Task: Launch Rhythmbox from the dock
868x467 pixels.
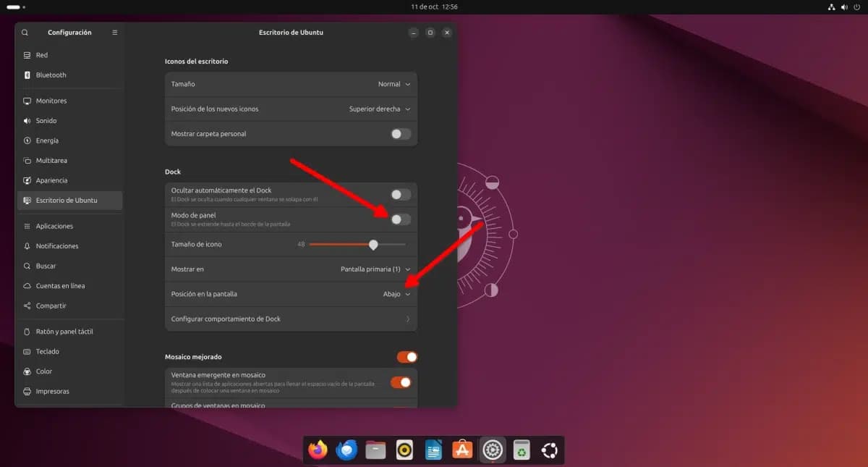Action: point(404,450)
